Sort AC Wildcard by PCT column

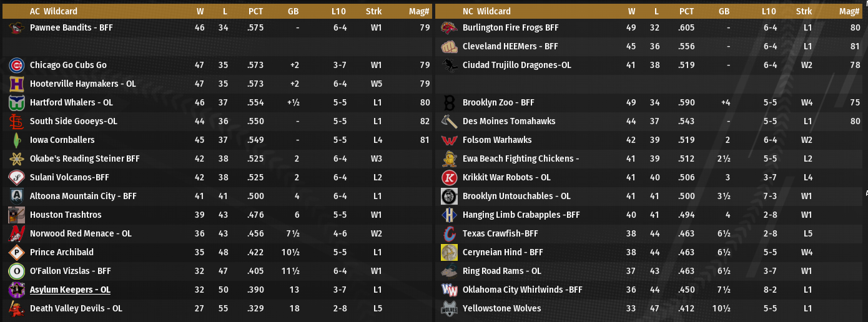pyautogui.click(x=255, y=11)
